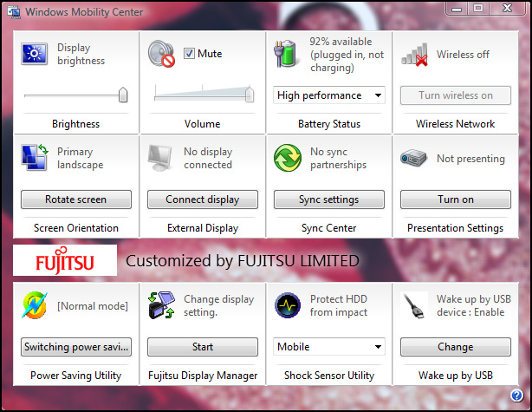Uncheck the Mute checkbox
This screenshot has height=412, width=532.
click(x=189, y=53)
